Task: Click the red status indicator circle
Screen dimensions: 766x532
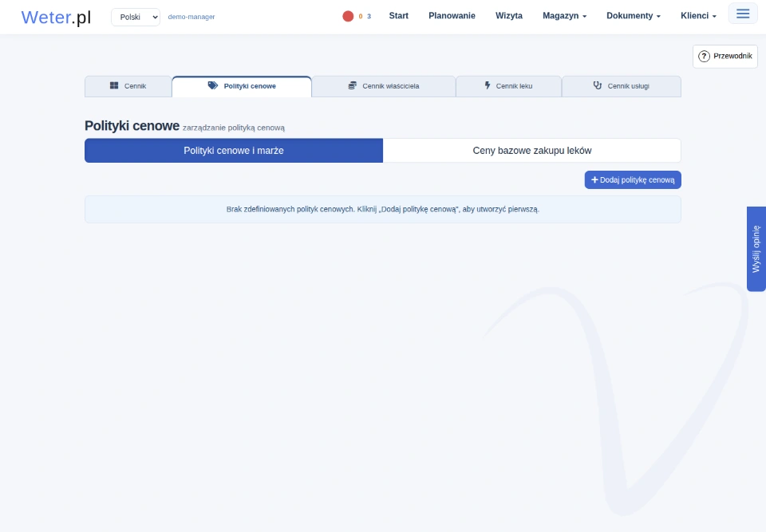Action: tap(348, 16)
